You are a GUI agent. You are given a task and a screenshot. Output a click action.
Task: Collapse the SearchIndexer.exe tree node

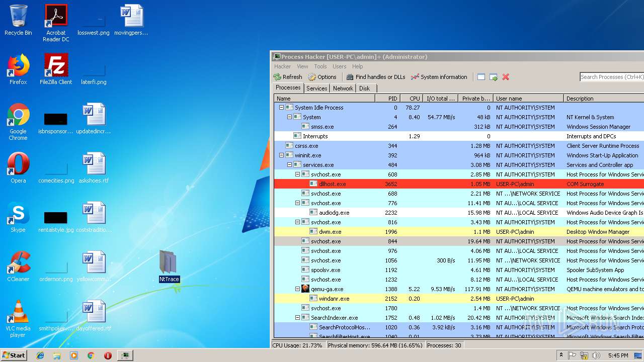point(297,318)
